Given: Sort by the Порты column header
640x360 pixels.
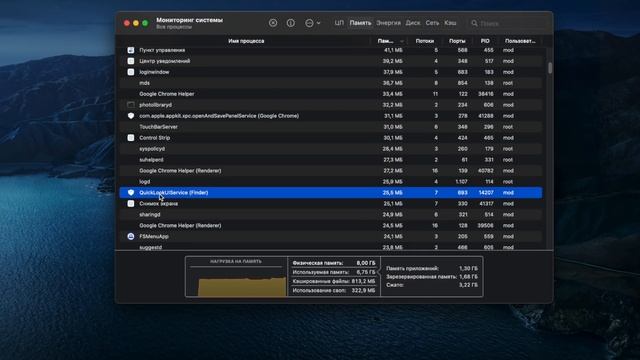Looking at the screenshot, I should coord(457,41).
